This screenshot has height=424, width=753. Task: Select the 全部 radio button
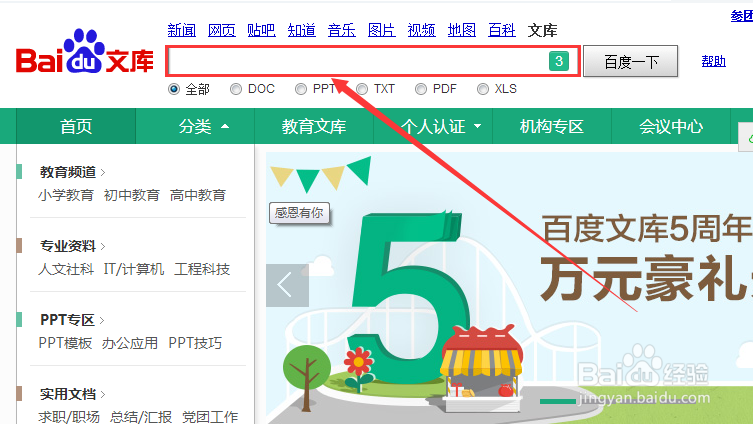tap(174, 89)
